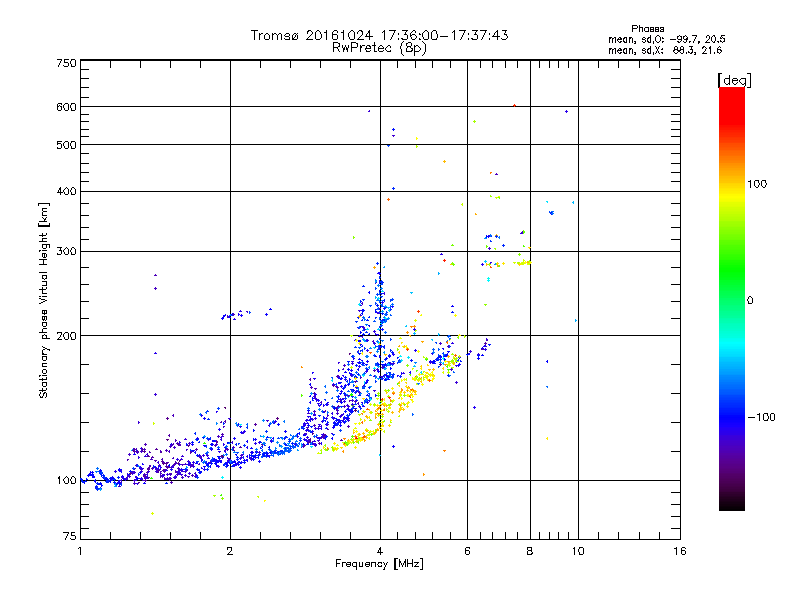
Task: Click the 'mean, sd,X: 88.3, 21.6' line
Action: pyautogui.click(x=665, y=50)
